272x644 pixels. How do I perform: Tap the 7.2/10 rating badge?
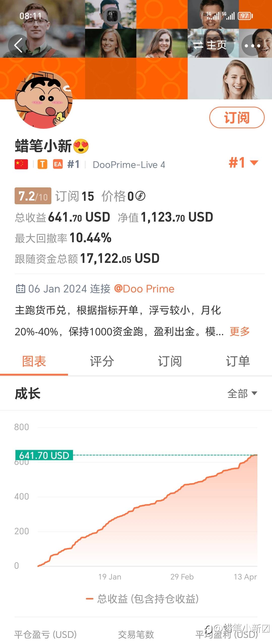33,196
